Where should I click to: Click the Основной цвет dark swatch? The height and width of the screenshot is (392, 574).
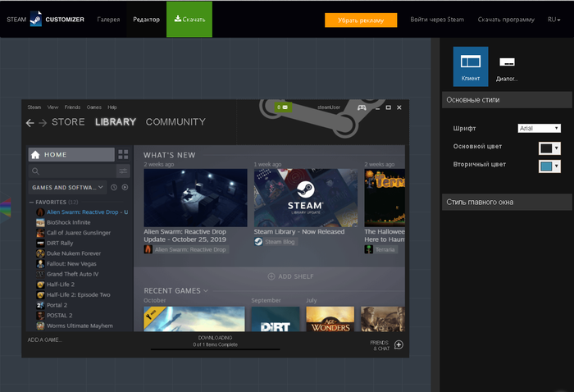[x=546, y=148]
